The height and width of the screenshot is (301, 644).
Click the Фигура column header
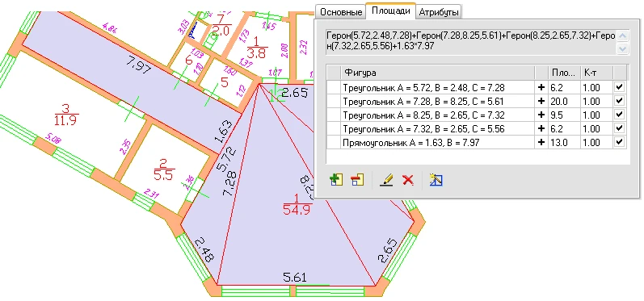click(438, 73)
